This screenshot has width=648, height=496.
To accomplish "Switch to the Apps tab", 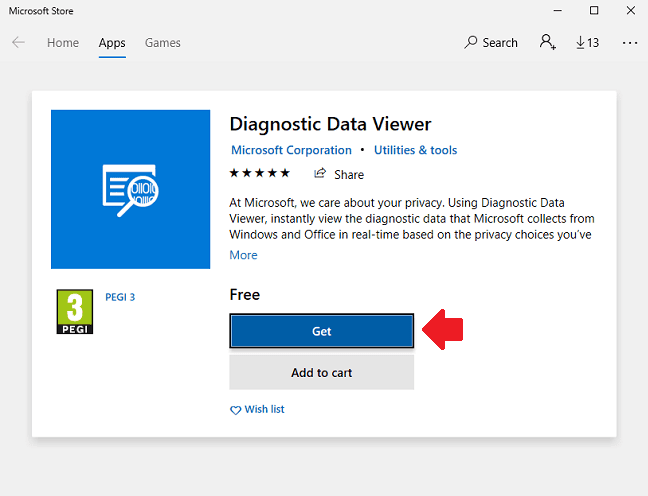I will pos(112,43).
